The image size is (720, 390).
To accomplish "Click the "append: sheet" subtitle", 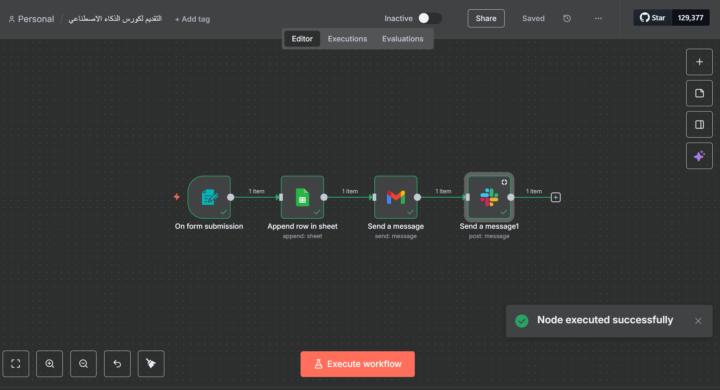I will pyautogui.click(x=302, y=236).
